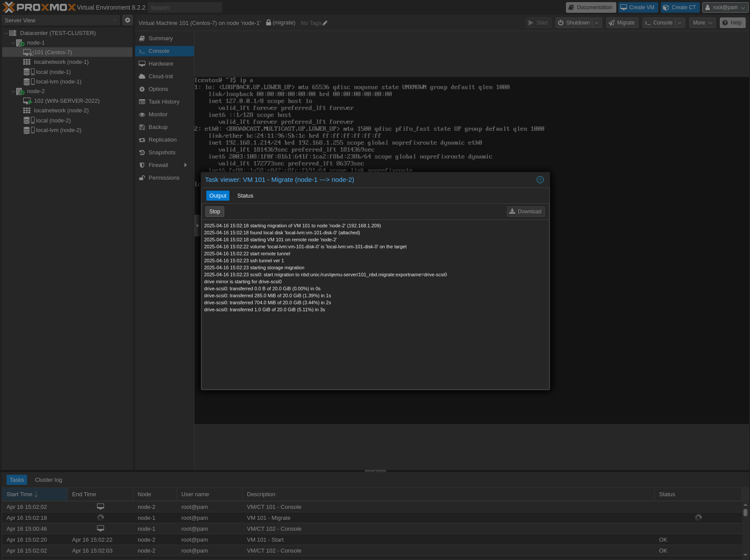This screenshot has height=560, width=750.
Task: Open Cloud-Init settings
Action: (x=161, y=76)
